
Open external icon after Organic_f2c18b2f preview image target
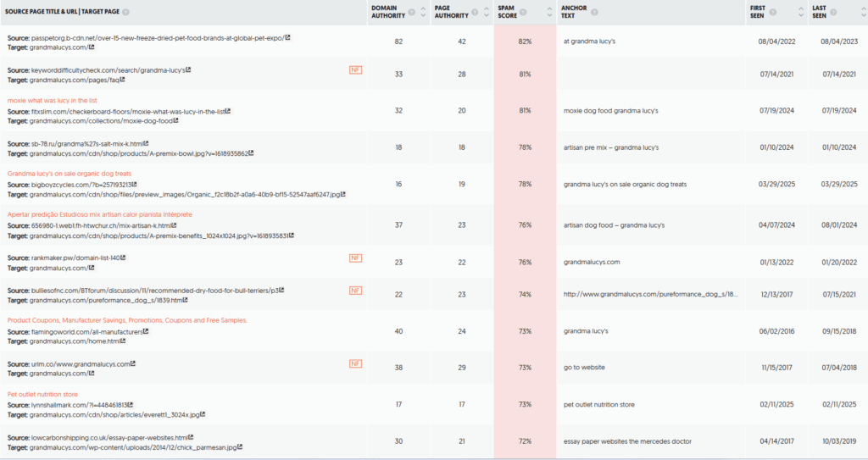343,194
